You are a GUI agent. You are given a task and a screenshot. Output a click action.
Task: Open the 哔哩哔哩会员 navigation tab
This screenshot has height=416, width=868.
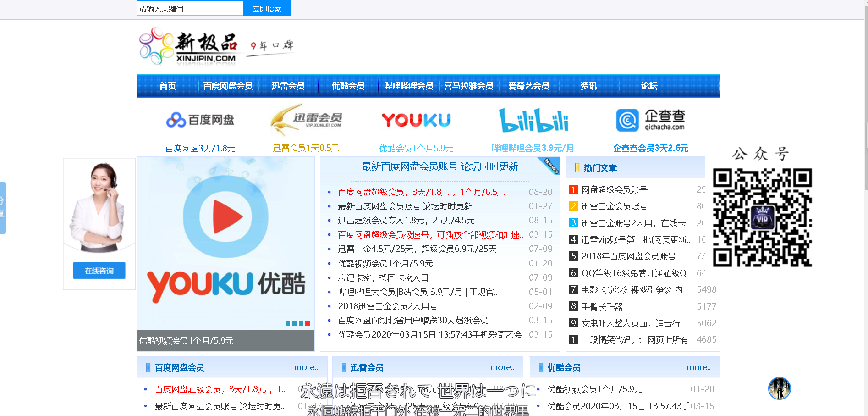[409, 86]
